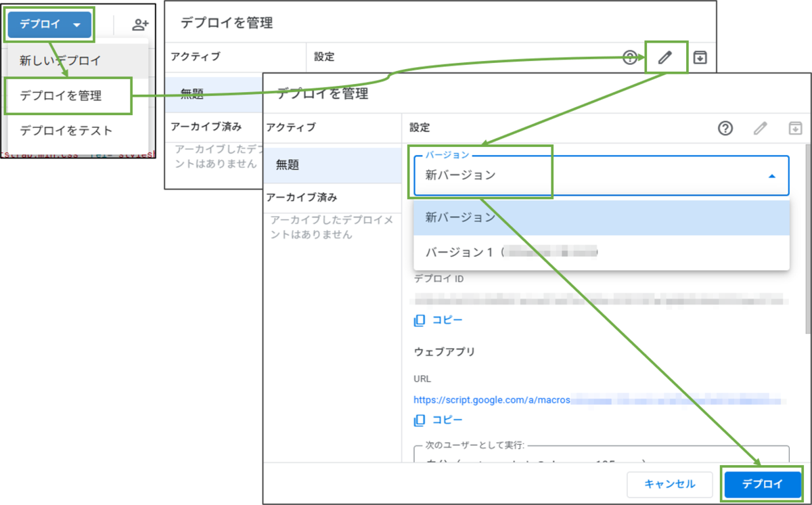812x505 pixels.
Task: Select 無題 deployment in back dialog
Action: tap(214, 95)
